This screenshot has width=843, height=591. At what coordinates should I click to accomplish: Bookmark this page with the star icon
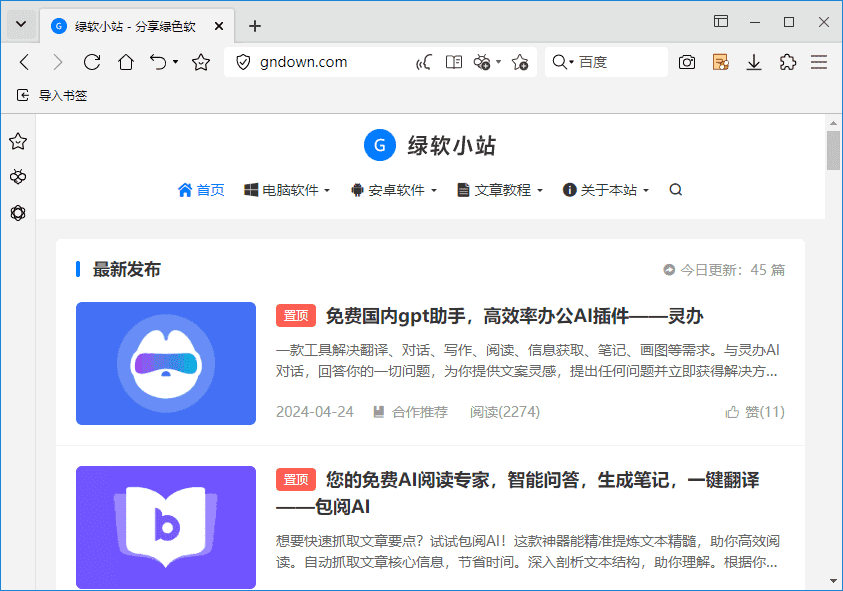pos(201,62)
